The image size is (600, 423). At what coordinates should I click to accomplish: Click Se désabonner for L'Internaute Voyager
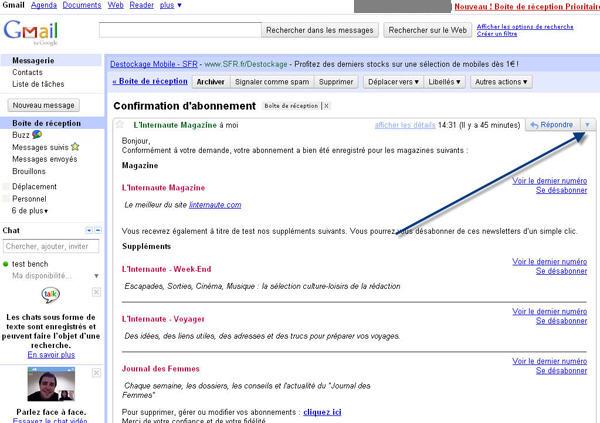pos(561,321)
